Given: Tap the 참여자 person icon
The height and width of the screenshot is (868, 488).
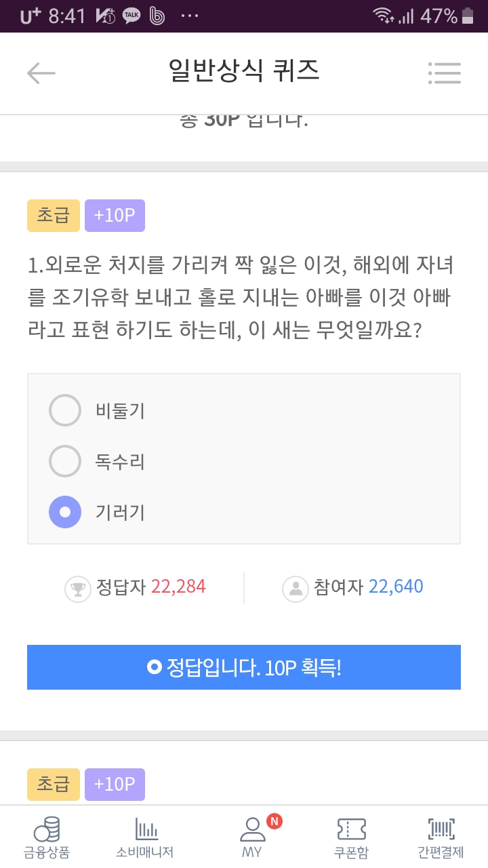Looking at the screenshot, I should coord(296,588).
